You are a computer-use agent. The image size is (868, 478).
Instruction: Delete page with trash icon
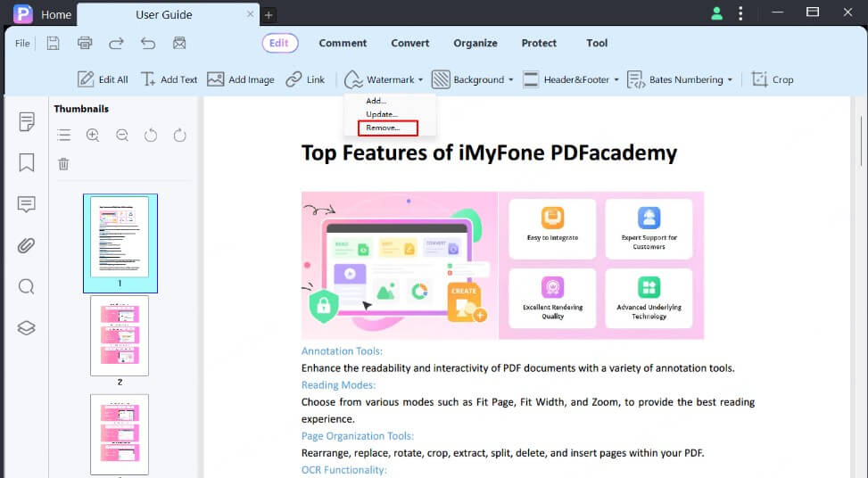click(x=63, y=164)
